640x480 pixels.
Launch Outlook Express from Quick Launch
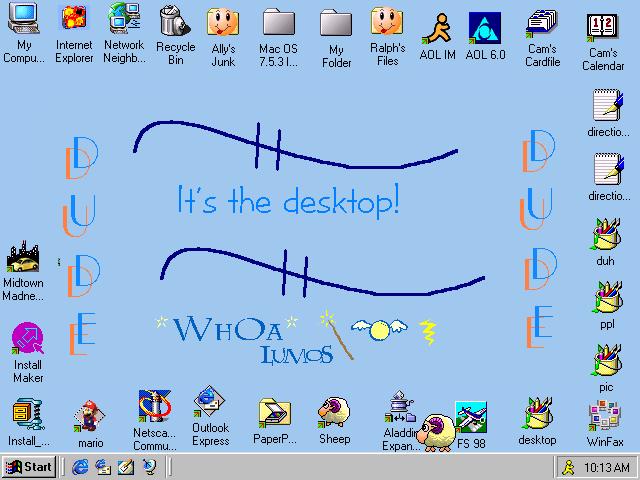point(103,467)
